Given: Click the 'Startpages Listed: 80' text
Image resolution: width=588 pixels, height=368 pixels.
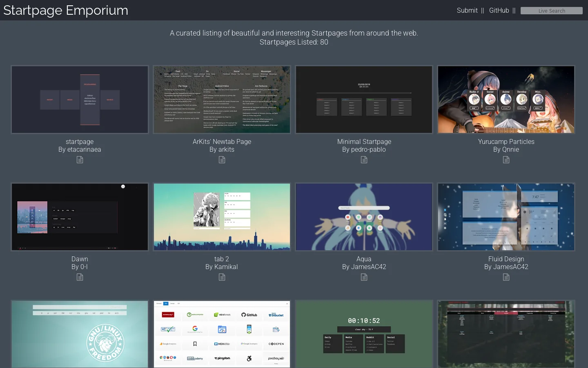Looking at the screenshot, I should [x=294, y=42].
